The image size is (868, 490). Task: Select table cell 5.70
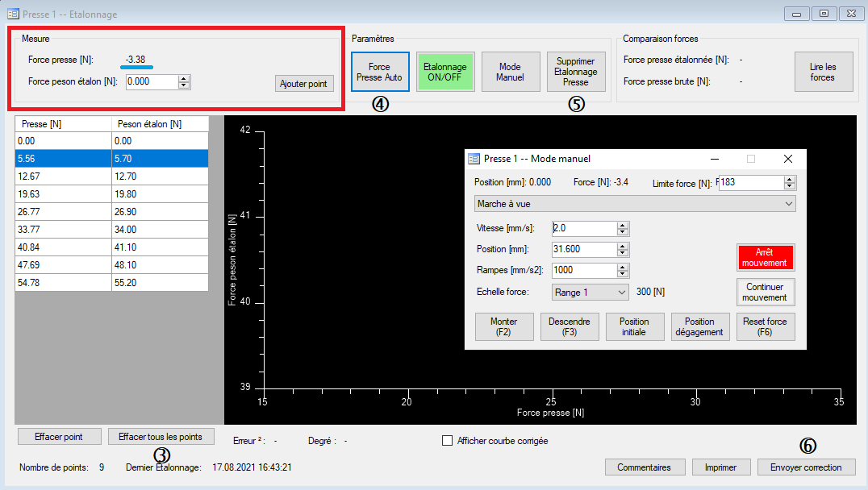pos(160,159)
